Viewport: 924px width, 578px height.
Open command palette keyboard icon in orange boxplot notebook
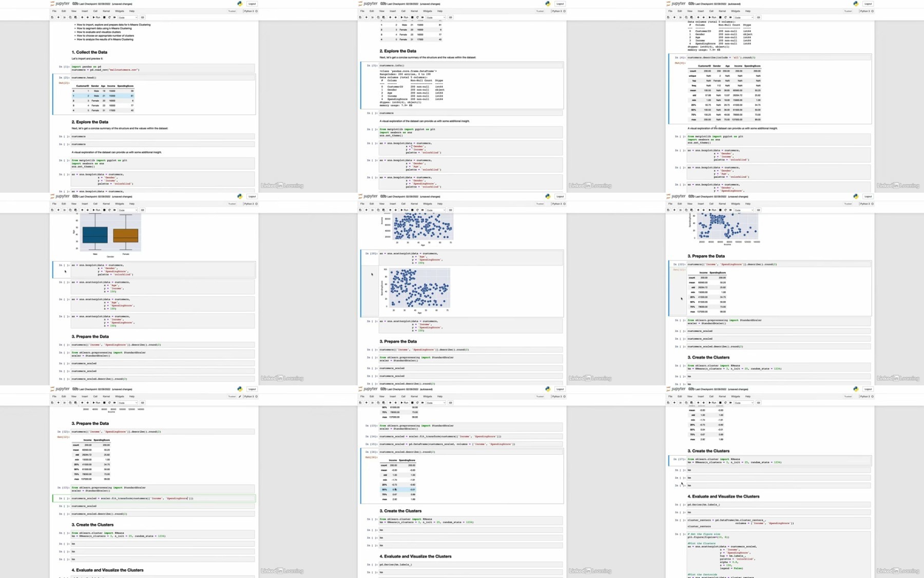click(142, 210)
